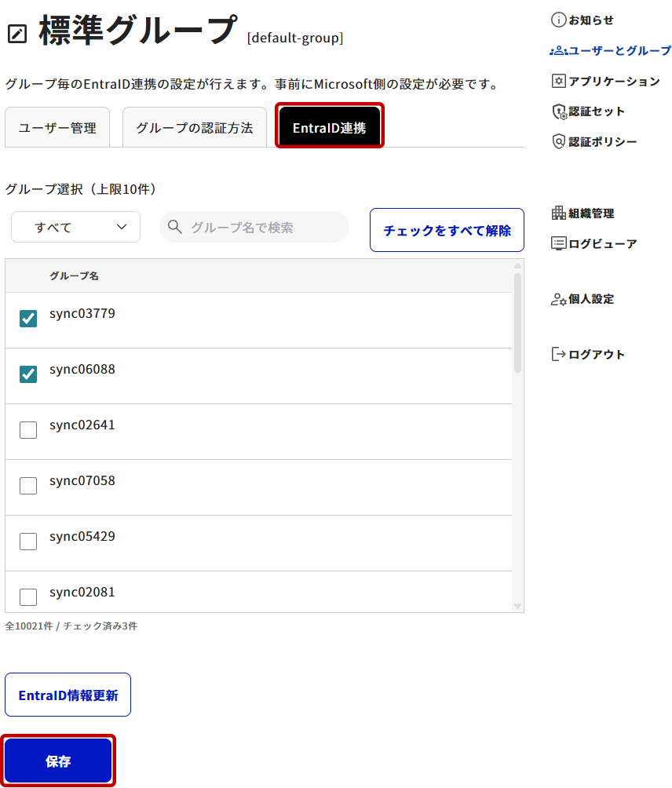
Task: Open 個人設定 user-gear icon
Action: 558,300
